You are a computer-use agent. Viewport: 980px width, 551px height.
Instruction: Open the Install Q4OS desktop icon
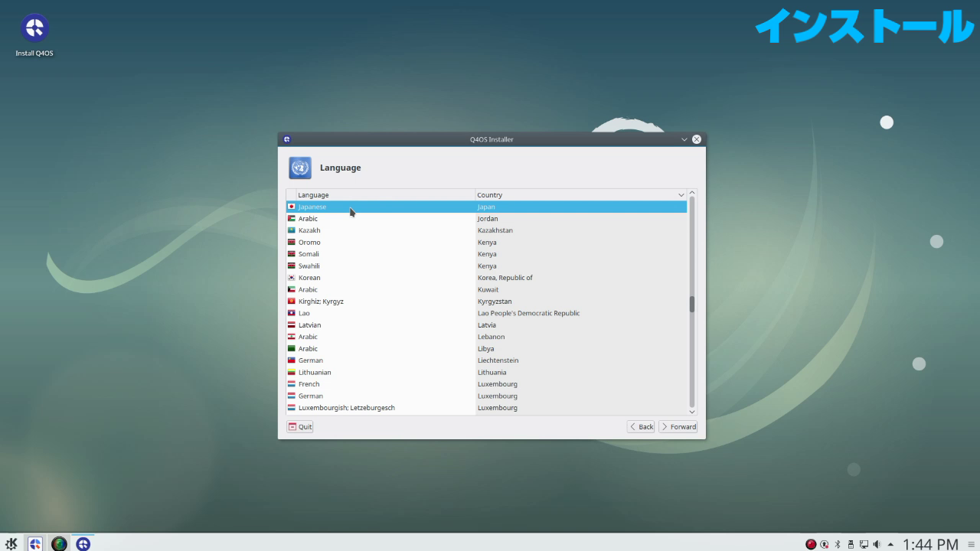(x=34, y=35)
